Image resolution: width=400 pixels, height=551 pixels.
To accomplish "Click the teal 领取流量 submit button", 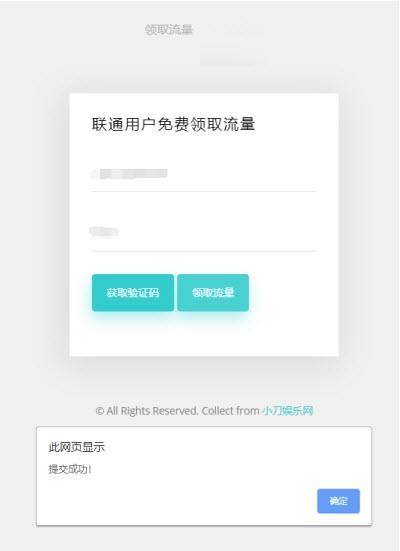I will tap(213, 293).
